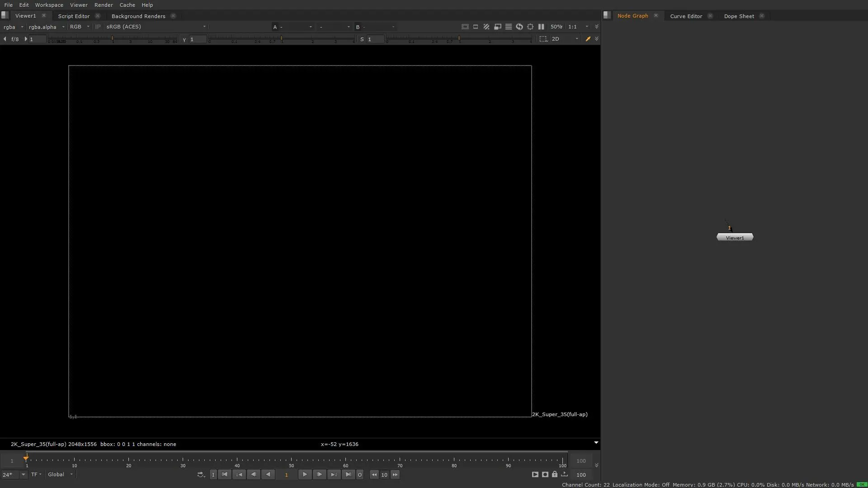Click play forward button
868x488 pixels.
tap(305, 474)
